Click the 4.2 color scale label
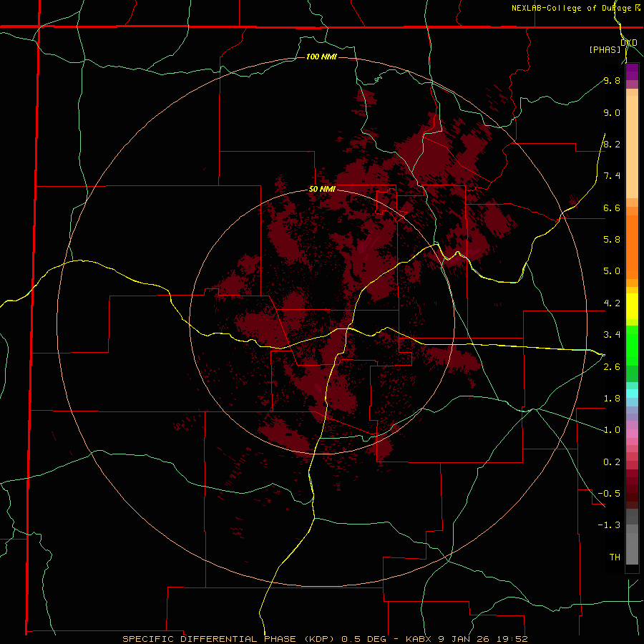The height and width of the screenshot is (644, 644). 612,303
